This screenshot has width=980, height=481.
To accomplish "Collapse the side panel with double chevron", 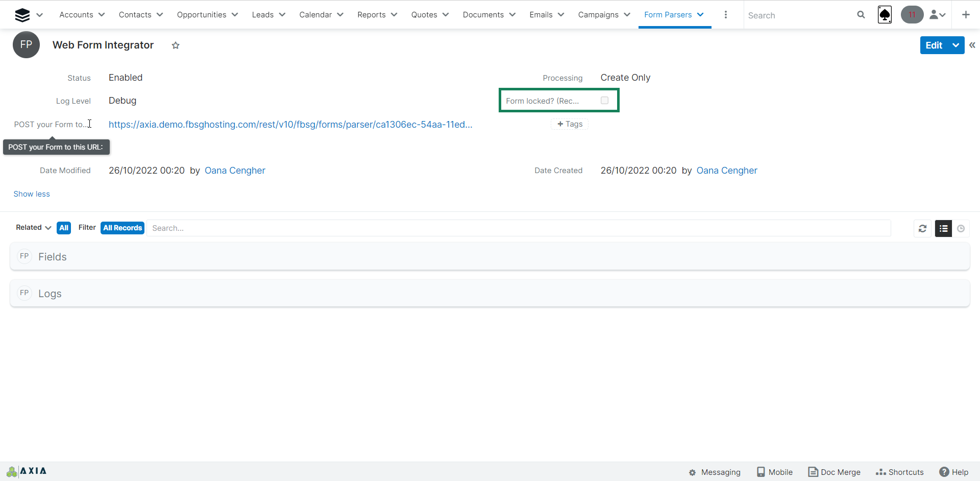I will tap(972, 45).
